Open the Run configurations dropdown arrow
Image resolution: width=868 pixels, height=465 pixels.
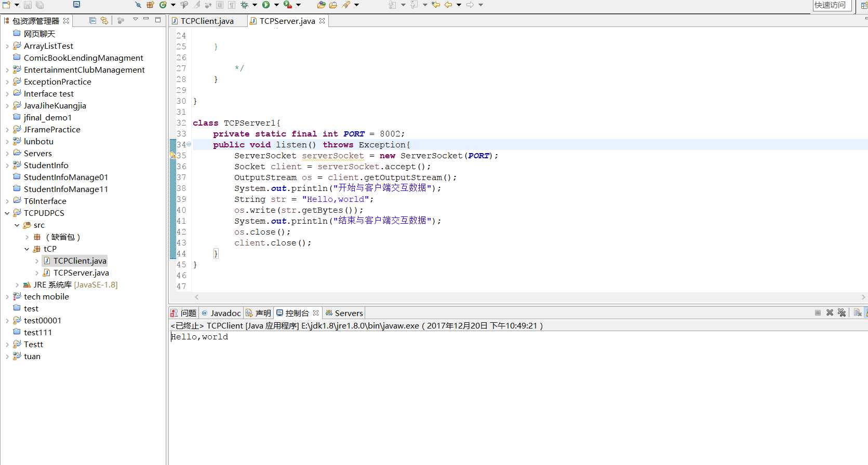coord(276,5)
